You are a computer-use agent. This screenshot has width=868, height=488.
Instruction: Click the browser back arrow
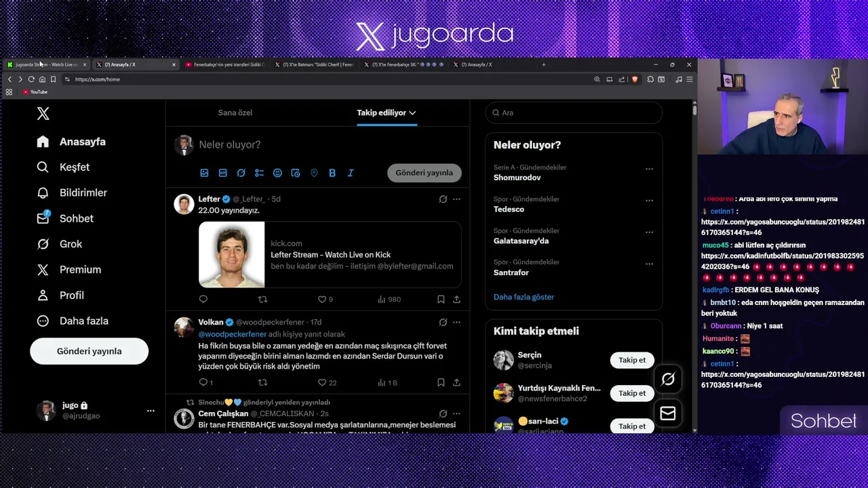click(x=9, y=79)
